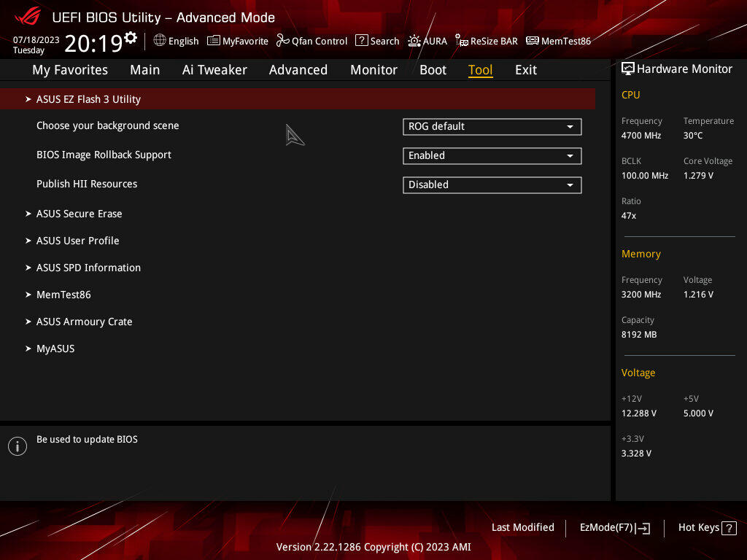Toggle ReSize BAR setting
The image size is (747, 560).
pyautogui.click(x=487, y=41)
